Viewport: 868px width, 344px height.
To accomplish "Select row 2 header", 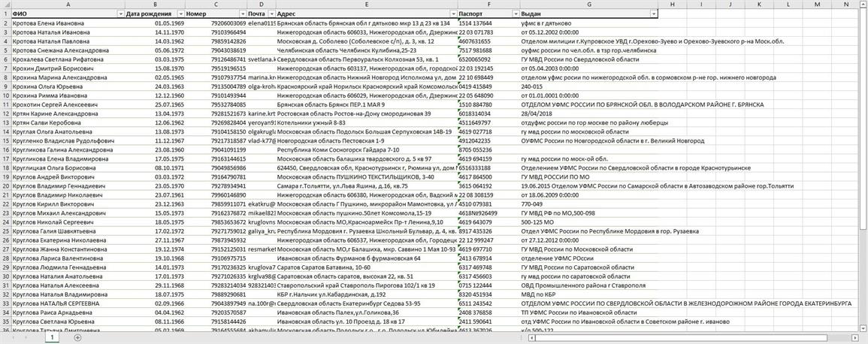I will [5, 23].
